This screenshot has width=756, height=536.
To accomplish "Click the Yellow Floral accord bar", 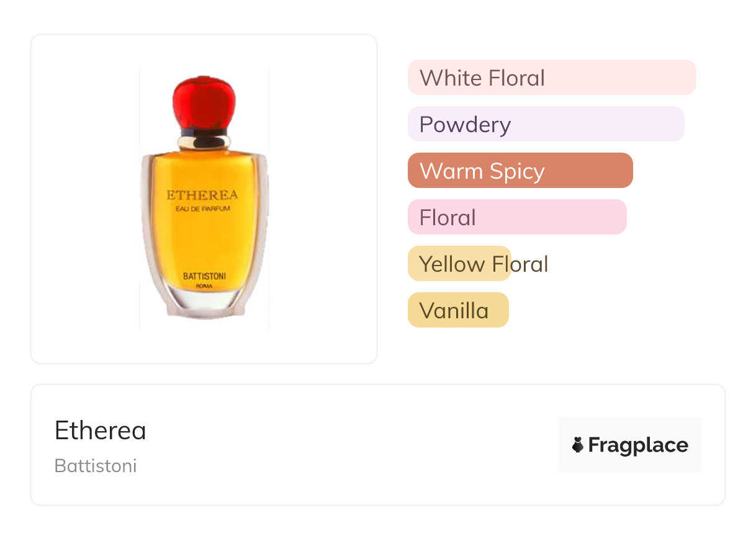I will (459, 264).
